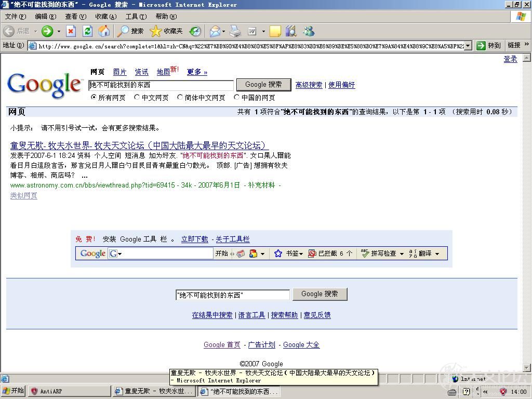532x399 pixels.
Task: Open the 帮助(H) menu
Action: [x=166, y=16]
